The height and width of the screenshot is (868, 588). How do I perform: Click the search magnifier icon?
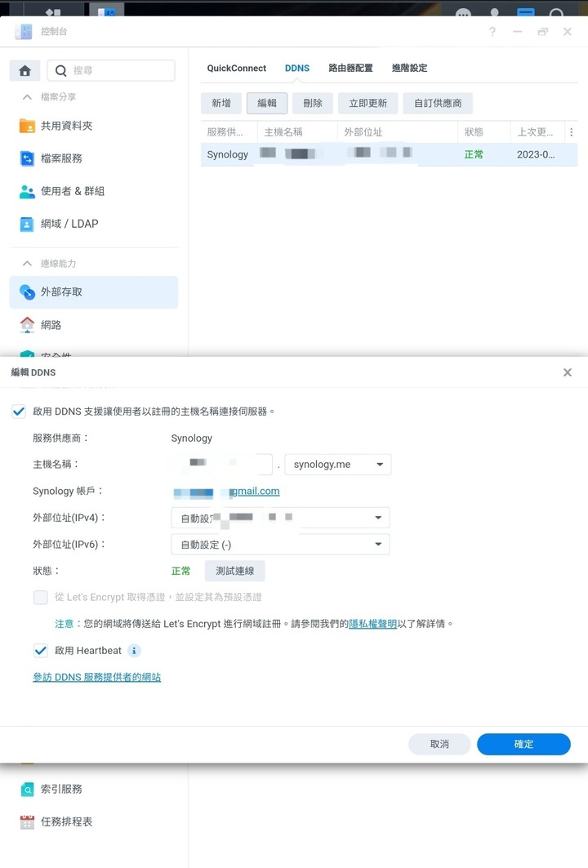61,70
